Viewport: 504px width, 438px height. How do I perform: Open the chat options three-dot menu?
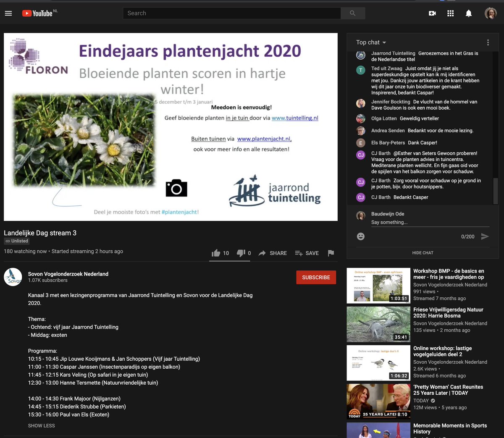point(488,42)
